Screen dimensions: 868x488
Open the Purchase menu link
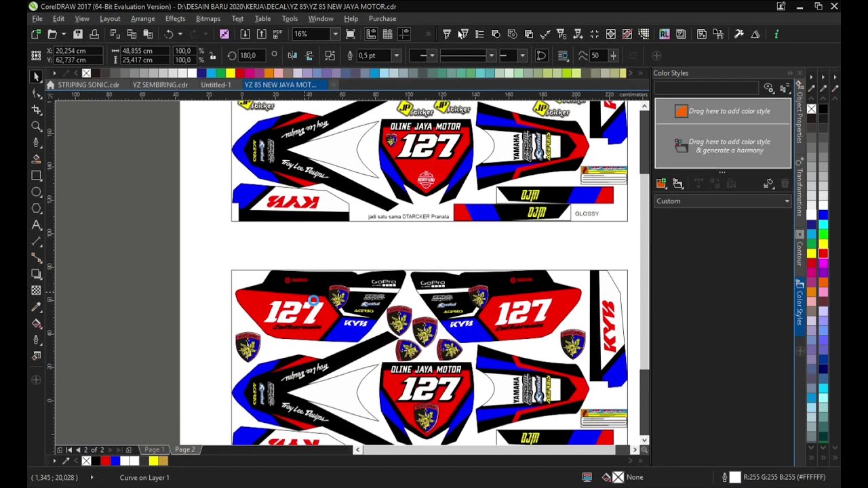click(382, 18)
